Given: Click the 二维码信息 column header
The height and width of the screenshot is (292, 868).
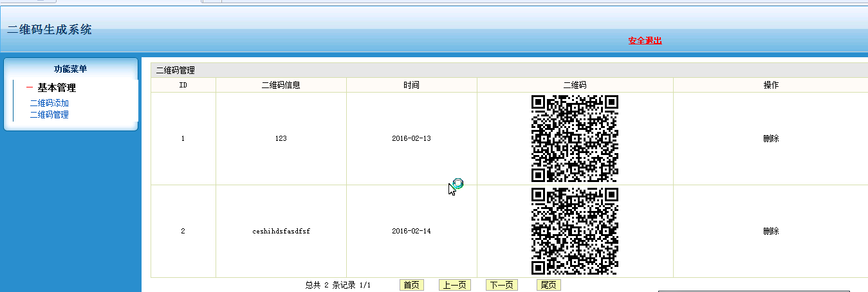Looking at the screenshot, I should point(281,85).
